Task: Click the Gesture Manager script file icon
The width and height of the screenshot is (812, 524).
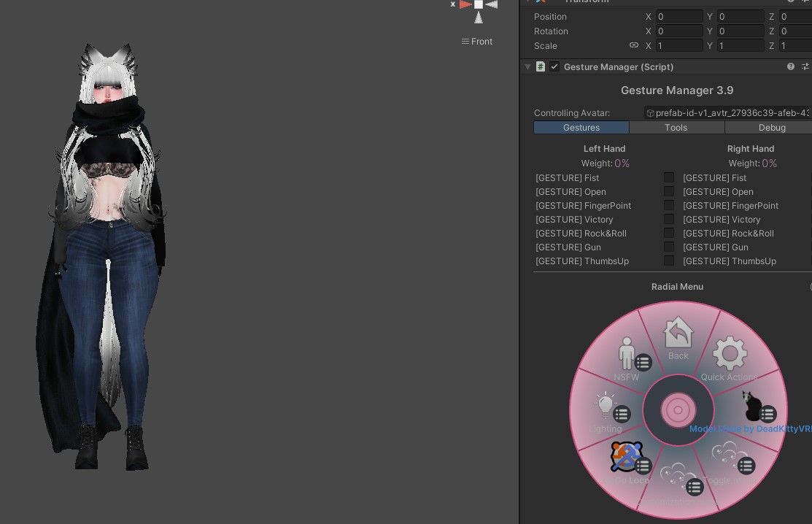Action: coord(540,66)
